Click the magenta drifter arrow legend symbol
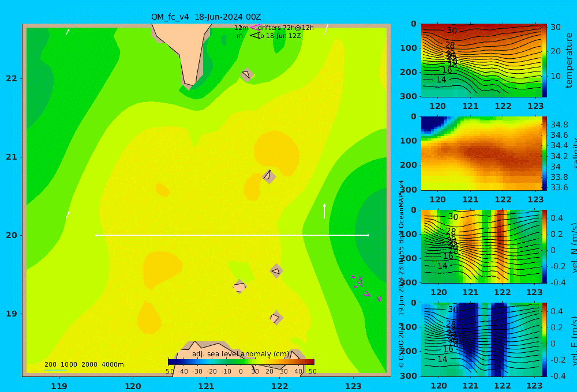Viewport: 577px width, 392px height. click(254, 28)
